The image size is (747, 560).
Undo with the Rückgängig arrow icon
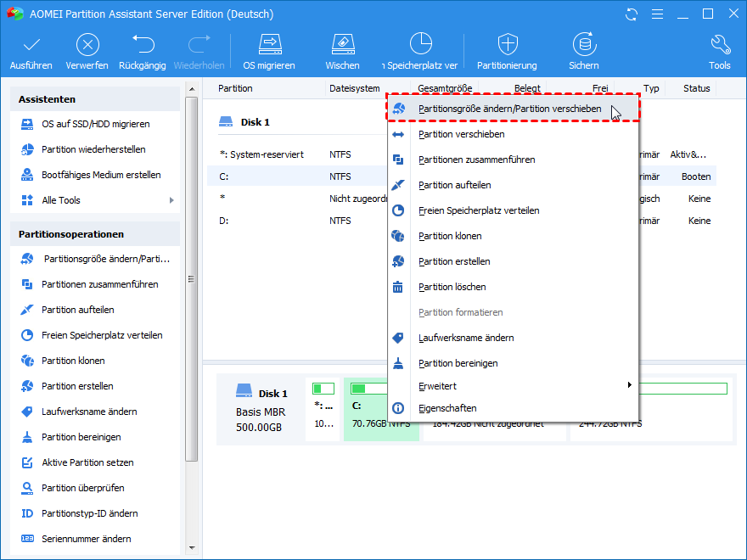(143, 44)
